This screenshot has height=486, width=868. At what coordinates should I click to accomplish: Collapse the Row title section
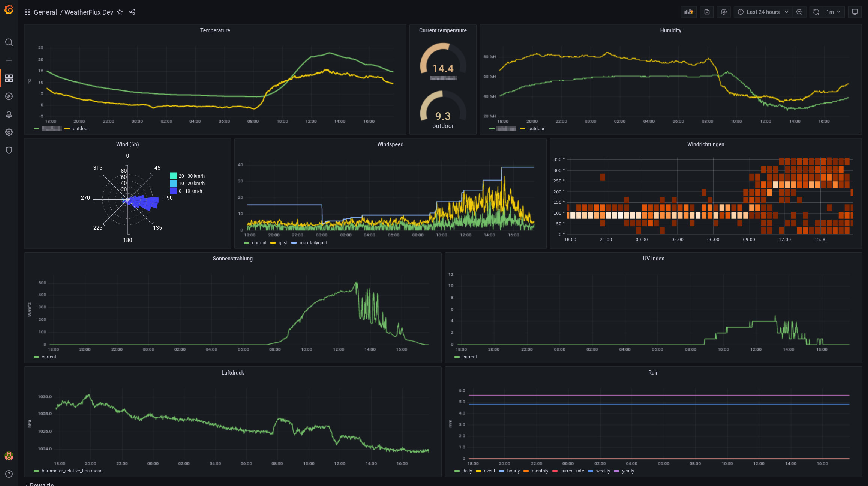[40, 484]
